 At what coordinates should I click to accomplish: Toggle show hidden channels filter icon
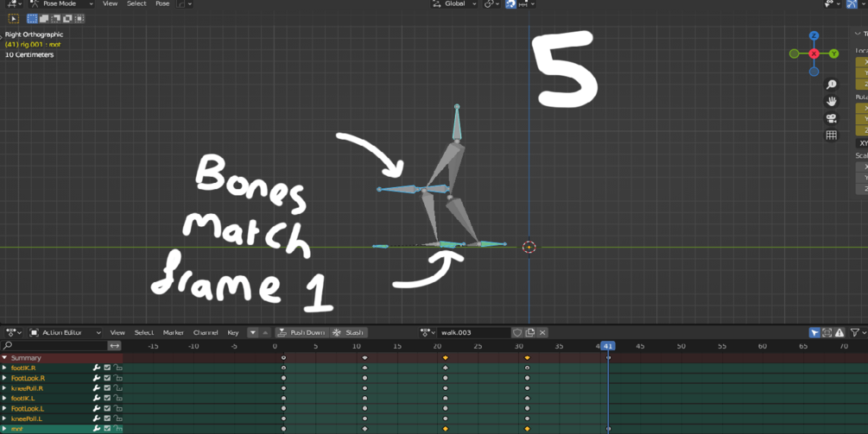[x=827, y=332]
